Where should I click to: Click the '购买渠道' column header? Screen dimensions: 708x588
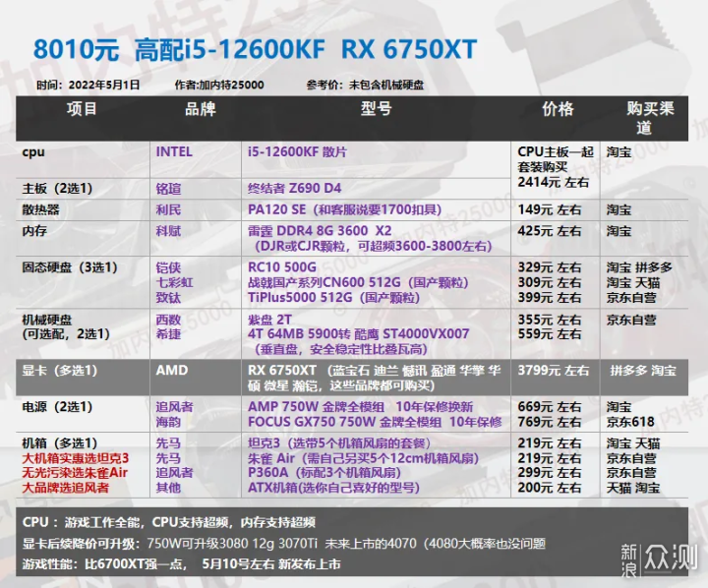click(x=650, y=118)
